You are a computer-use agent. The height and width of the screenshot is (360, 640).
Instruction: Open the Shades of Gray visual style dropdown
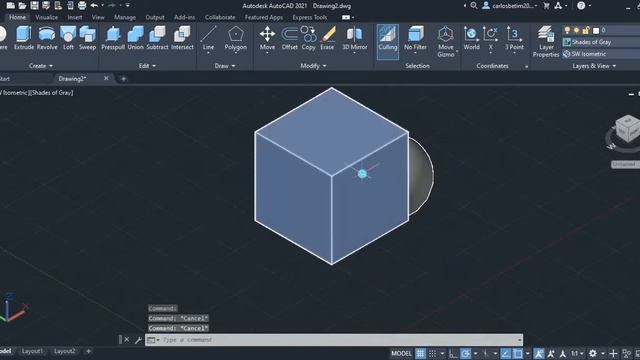click(602, 42)
